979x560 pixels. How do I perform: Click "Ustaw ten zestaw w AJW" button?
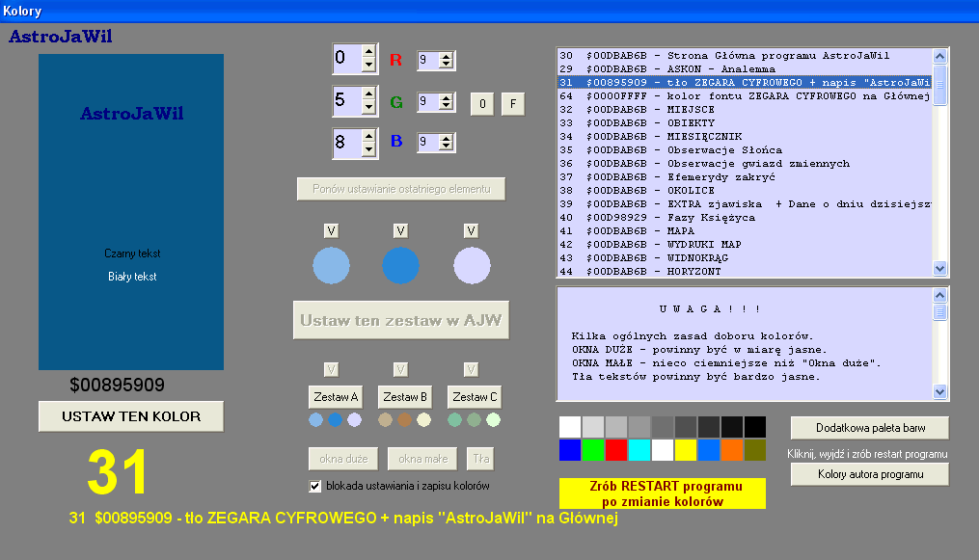pos(401,321)
